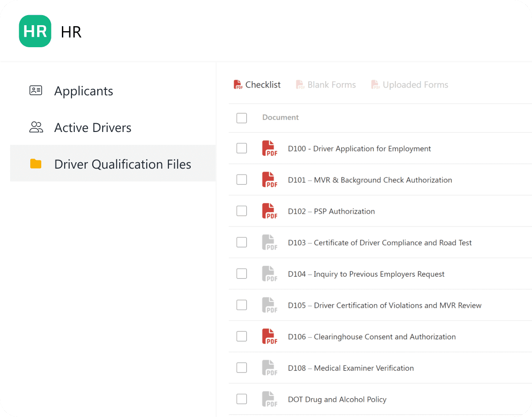Check the box for D101 MVR & Background Check
Screen dimensions: 532x417
242,180
